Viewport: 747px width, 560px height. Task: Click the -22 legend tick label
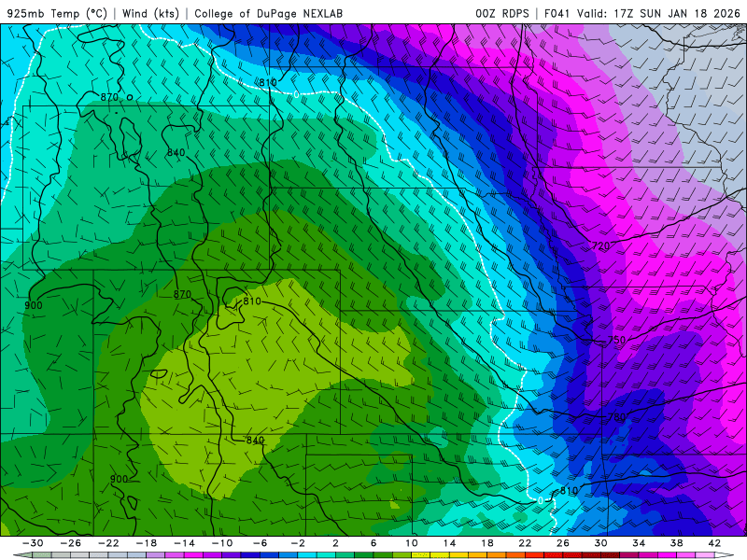tap(108, 543)
